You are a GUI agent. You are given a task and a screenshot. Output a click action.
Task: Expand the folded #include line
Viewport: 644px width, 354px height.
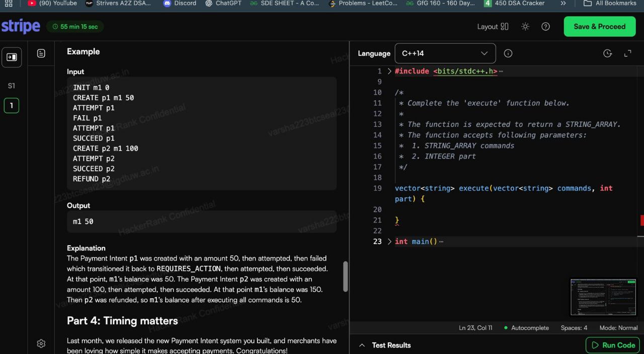click(389, 72)
